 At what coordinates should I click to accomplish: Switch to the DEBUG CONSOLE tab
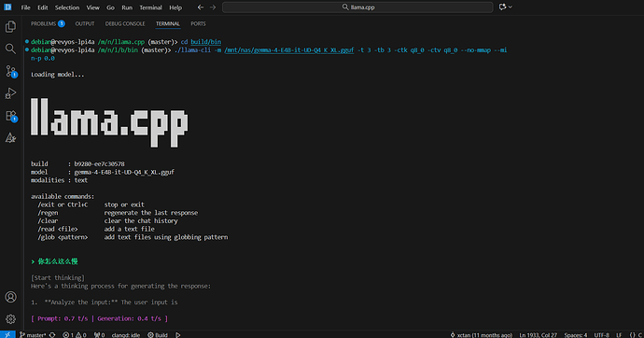[x=125, y=24]
